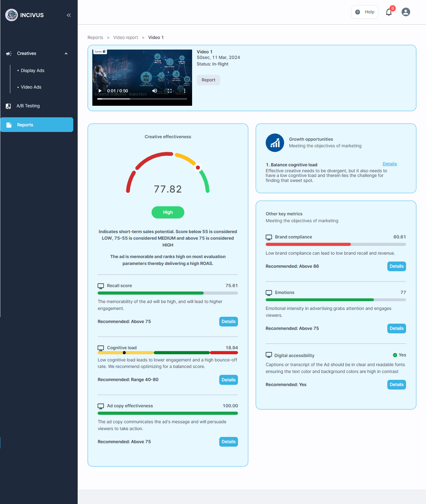Click the user profile avatar

[x=406, y=12]
